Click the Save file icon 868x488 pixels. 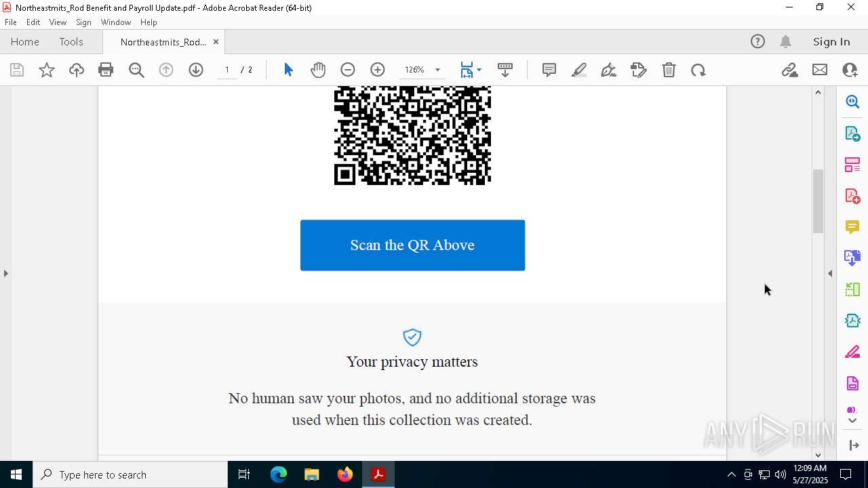click(x=17, y=70)
